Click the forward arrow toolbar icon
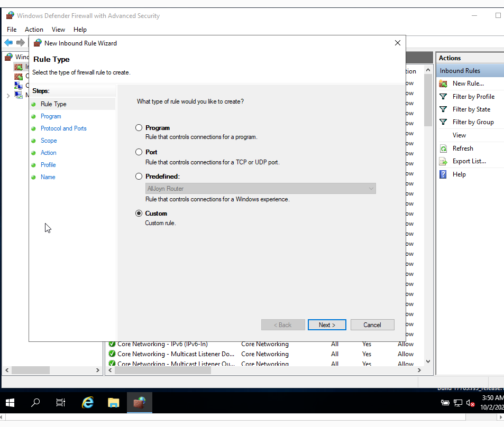Image resolution: width=504 pixels, height=427 pixels. (21, 42)
